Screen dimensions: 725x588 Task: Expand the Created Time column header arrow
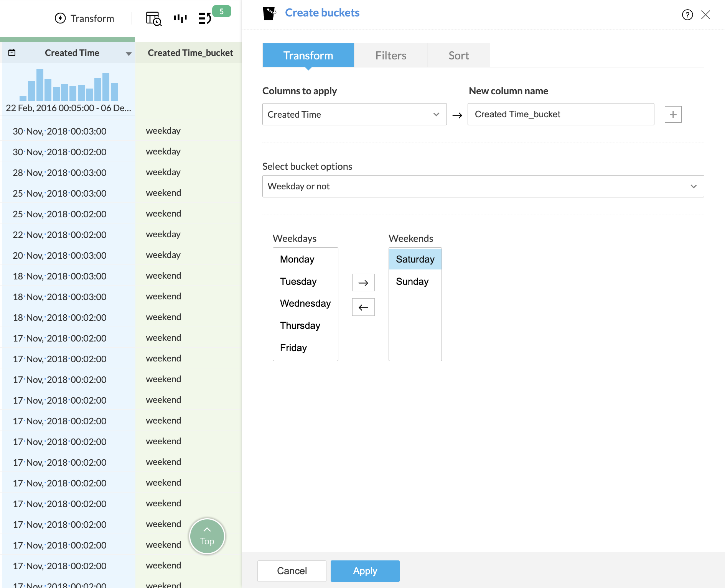(129, 54)
